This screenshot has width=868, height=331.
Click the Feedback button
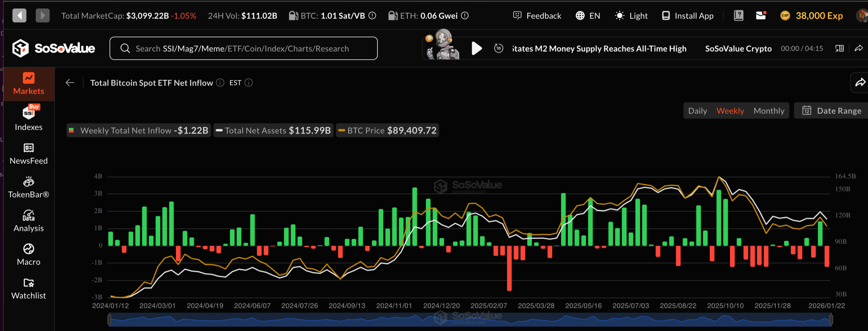(537, 16)
